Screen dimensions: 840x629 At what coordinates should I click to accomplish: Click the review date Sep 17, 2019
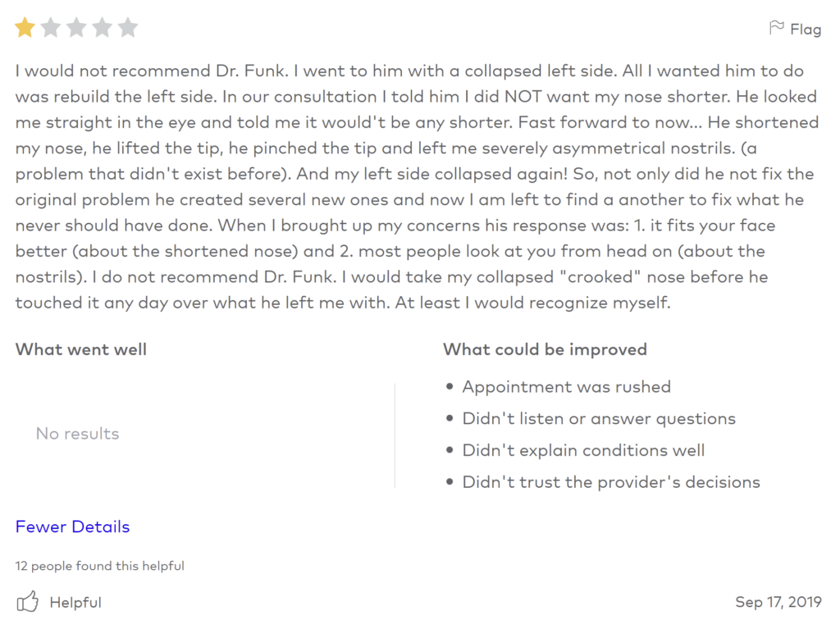(778, 602)
